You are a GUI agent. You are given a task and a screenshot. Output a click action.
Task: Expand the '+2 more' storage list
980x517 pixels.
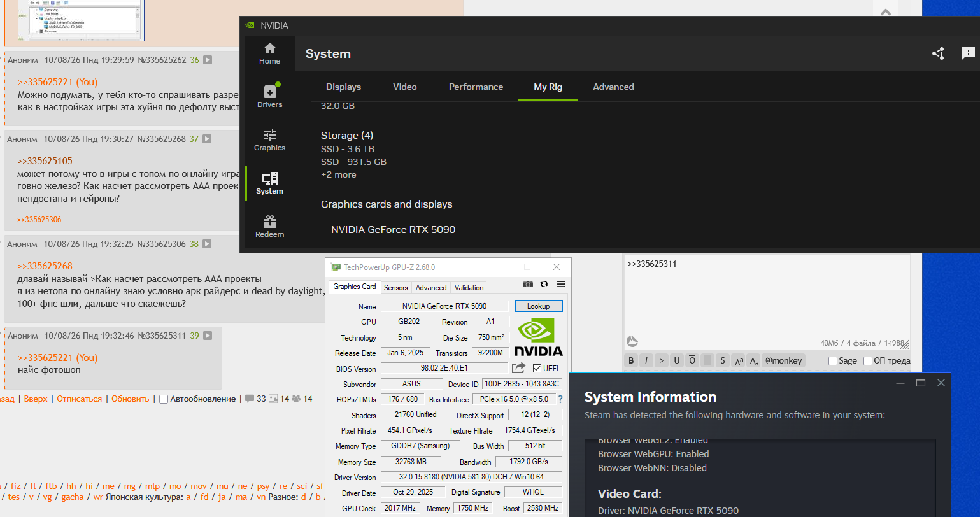coord(339,174)
